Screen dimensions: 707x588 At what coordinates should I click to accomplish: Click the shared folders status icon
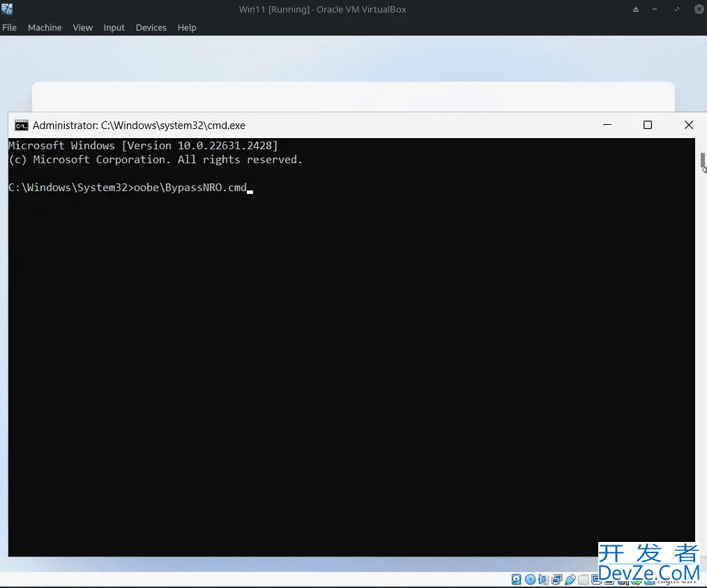point(584,580)
